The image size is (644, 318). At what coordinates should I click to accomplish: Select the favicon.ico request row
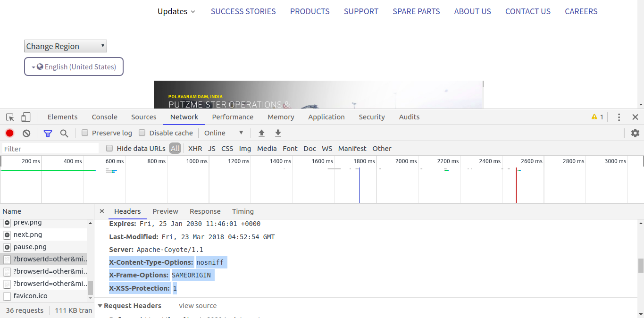click(43, 296)
